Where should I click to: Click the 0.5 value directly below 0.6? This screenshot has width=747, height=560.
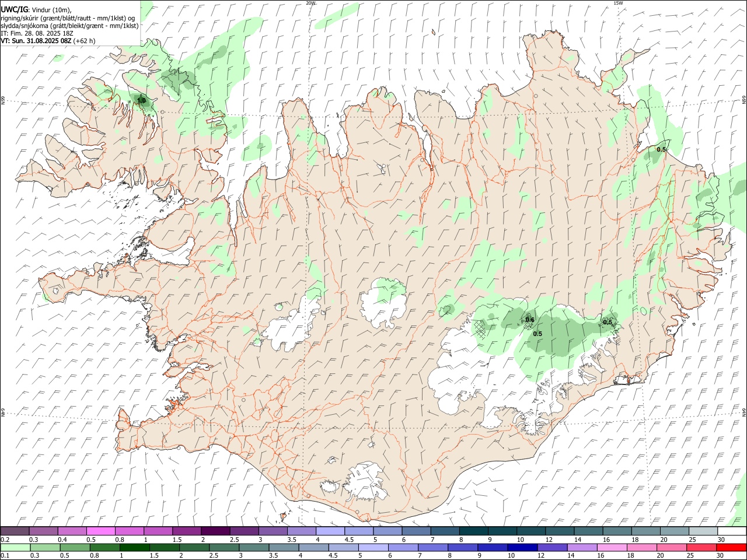pos(537,334)
